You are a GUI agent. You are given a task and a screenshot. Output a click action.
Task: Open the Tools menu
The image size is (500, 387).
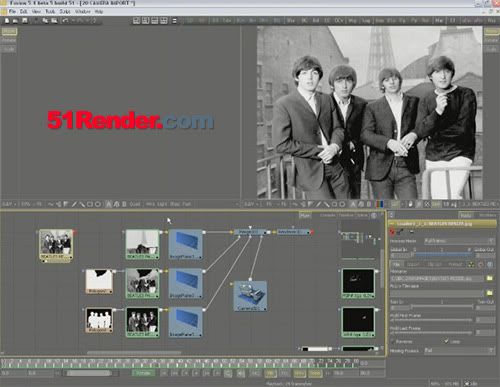click(x=50, y=12)
